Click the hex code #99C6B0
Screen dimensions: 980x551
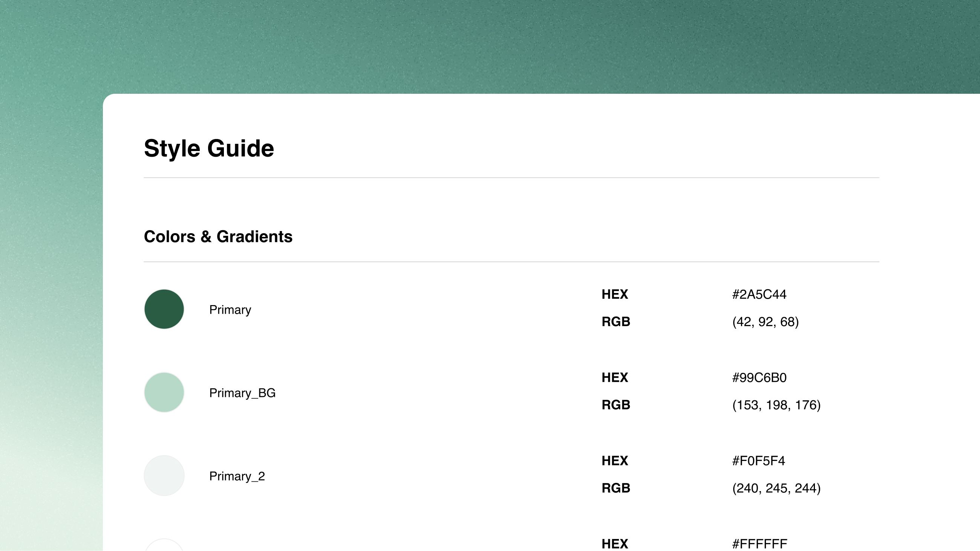pyautogui.click(x=759, y=378)
